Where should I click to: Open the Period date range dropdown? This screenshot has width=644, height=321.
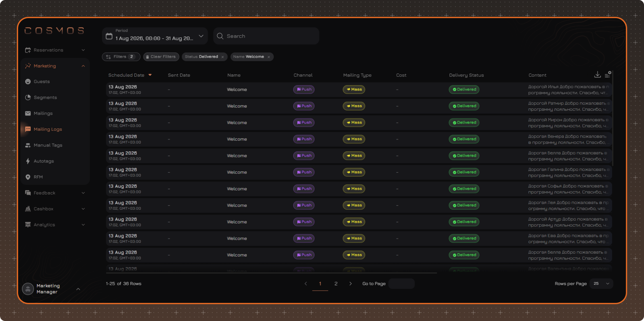point(155,36)
